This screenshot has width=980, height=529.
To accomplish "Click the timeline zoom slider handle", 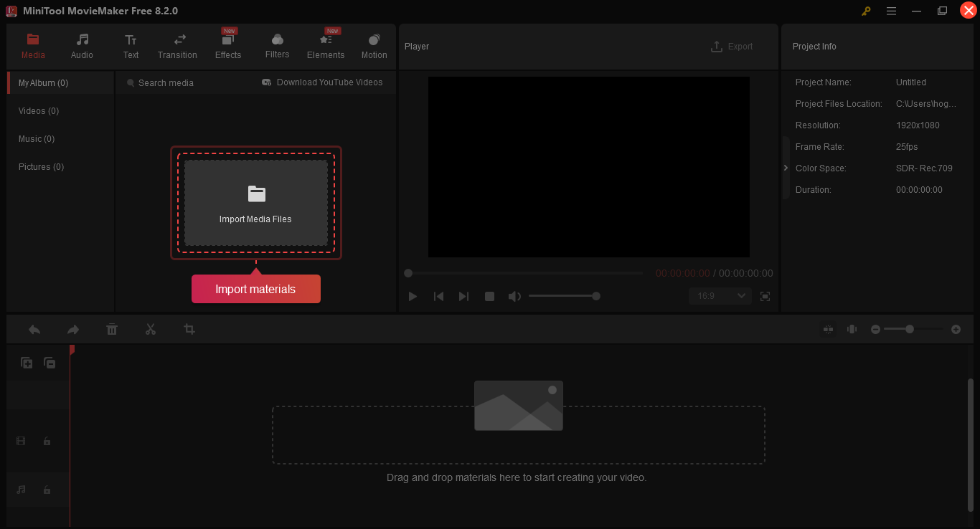I will click(x=910, y=329).
